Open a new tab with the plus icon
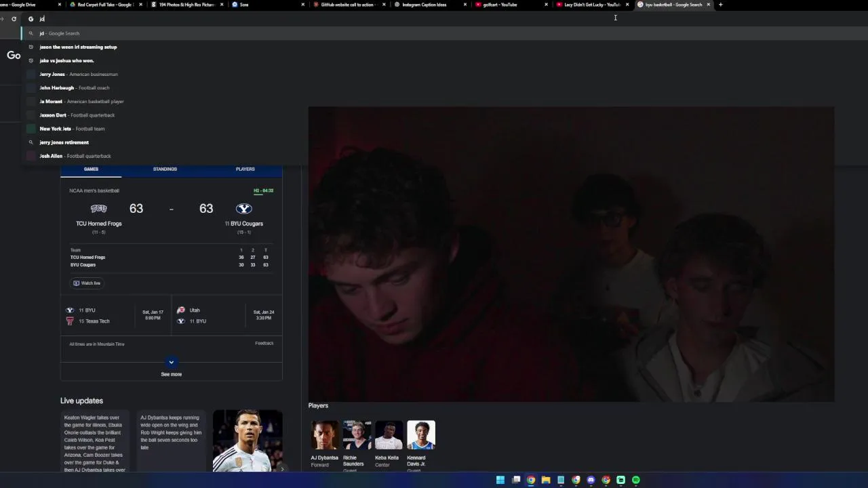Viewport: 868px width, 488px height. [720, 5]
